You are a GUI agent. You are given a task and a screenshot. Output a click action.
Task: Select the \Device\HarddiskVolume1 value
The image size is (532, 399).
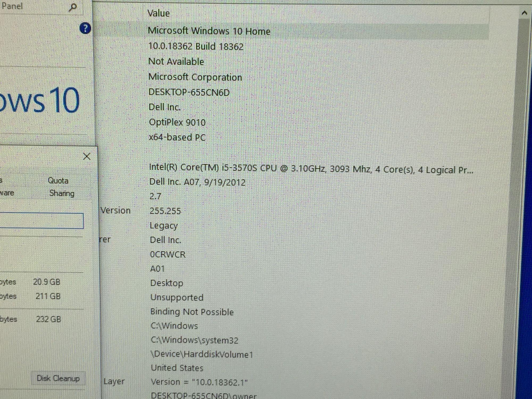[x=202, y=354]
